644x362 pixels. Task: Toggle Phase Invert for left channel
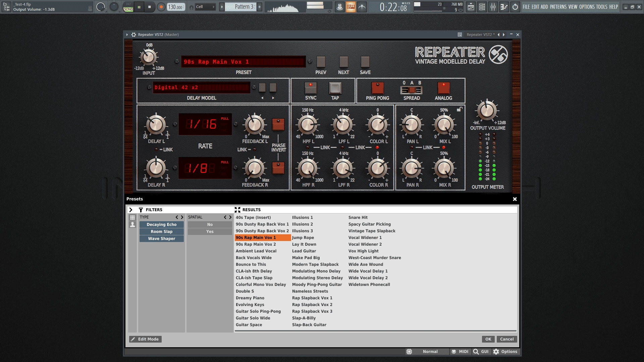click(x=278, y=124)
